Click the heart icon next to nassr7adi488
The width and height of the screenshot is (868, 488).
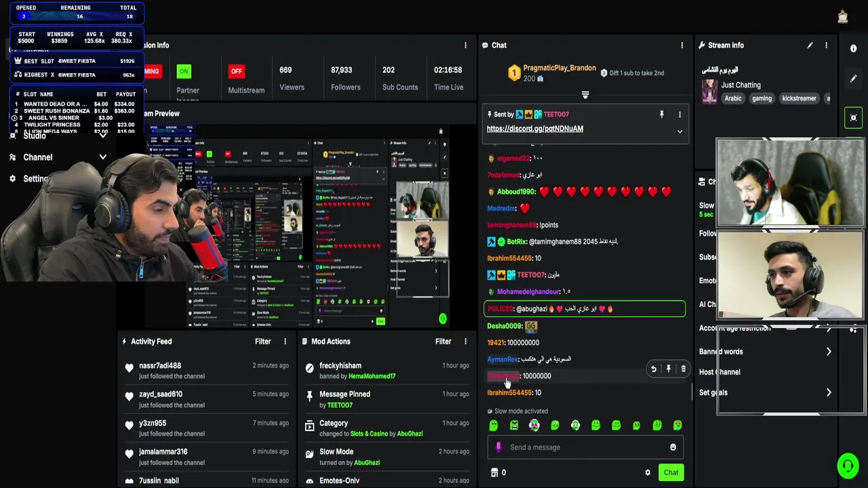pos(129,367)
